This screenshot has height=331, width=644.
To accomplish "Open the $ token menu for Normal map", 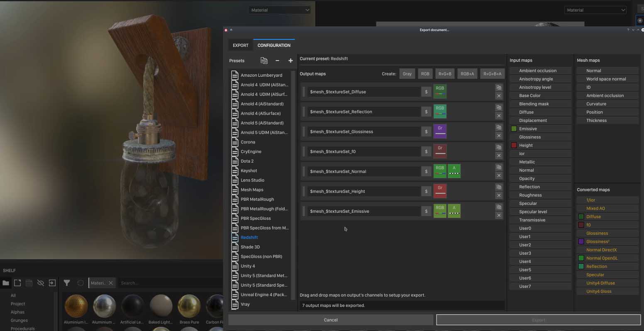I will tap(426, 171).
